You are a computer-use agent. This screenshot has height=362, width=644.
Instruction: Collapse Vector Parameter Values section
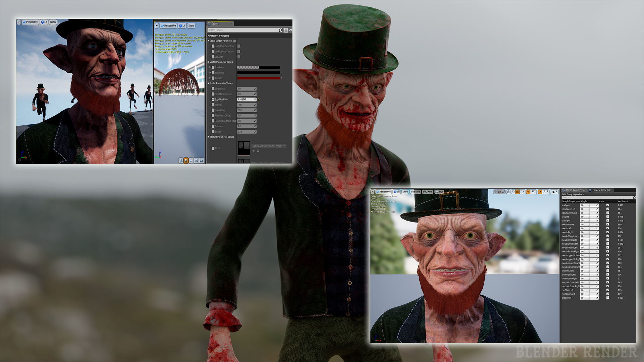point(208,62)
